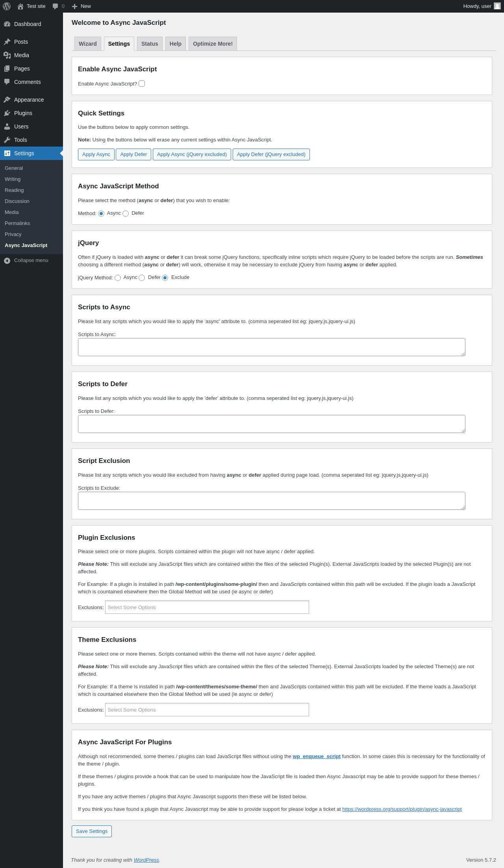Open the Theme Exclusions select box
504x868 pixels.
pyautogui.click(x=207, y=710)
